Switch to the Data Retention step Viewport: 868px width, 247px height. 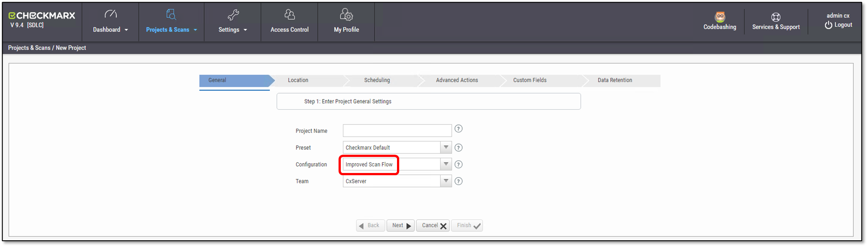[622, 80]
